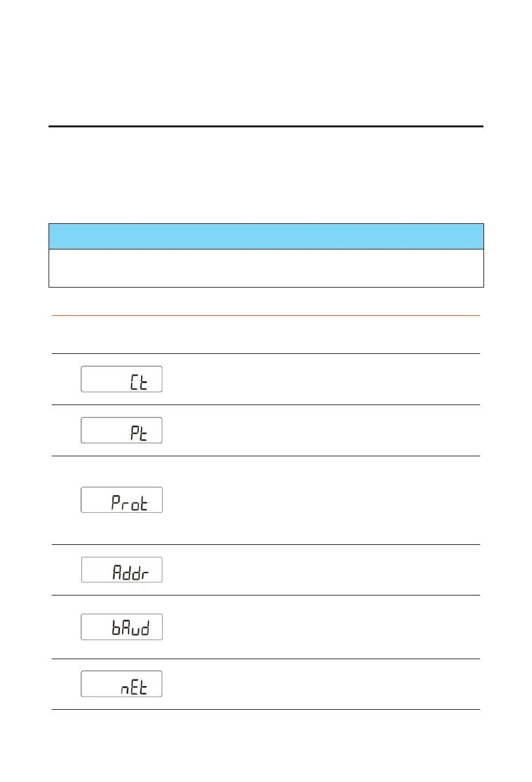Select the 'Prot' display graphic

pos(121,500)
